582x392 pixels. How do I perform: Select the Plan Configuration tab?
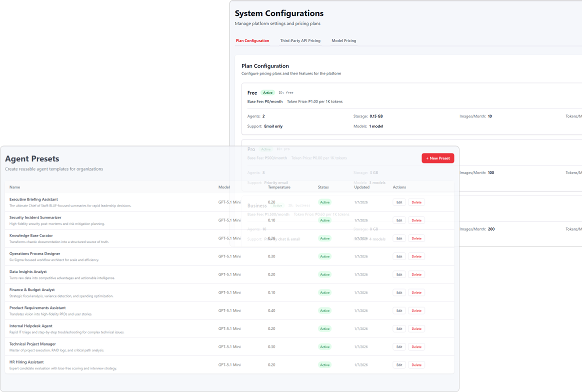252,40
